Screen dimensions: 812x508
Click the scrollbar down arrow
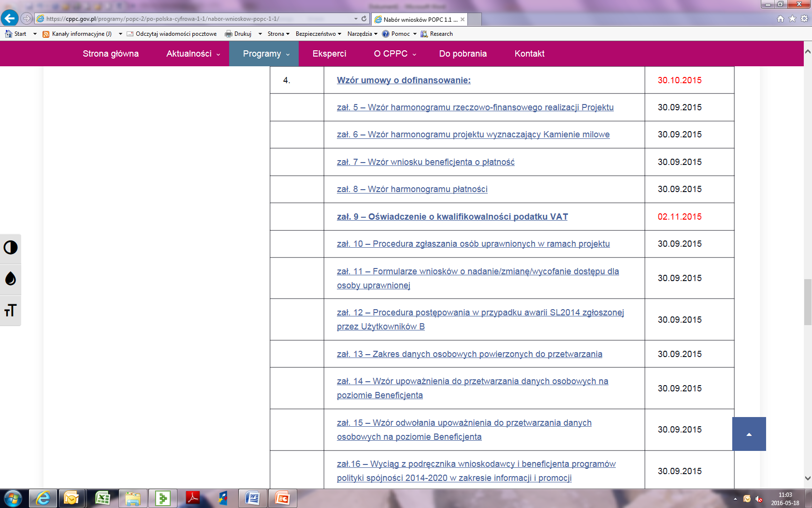click(x=808, y=478)
